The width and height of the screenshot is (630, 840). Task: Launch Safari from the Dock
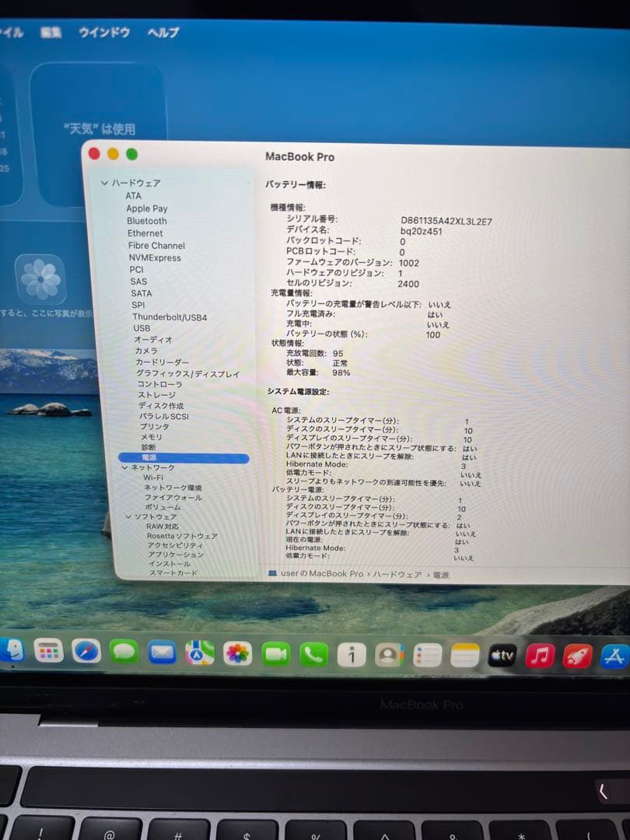tap(86, 652)
